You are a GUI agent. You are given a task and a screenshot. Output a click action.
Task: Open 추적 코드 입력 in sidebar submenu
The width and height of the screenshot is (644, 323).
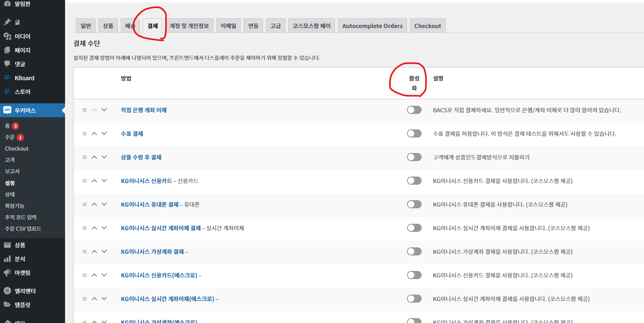21,217
